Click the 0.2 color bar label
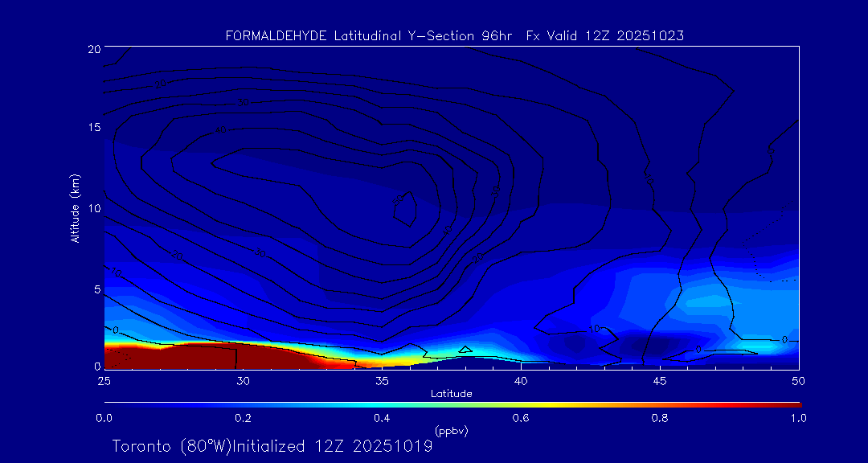 pyautogui.click(x=243, y=418)
